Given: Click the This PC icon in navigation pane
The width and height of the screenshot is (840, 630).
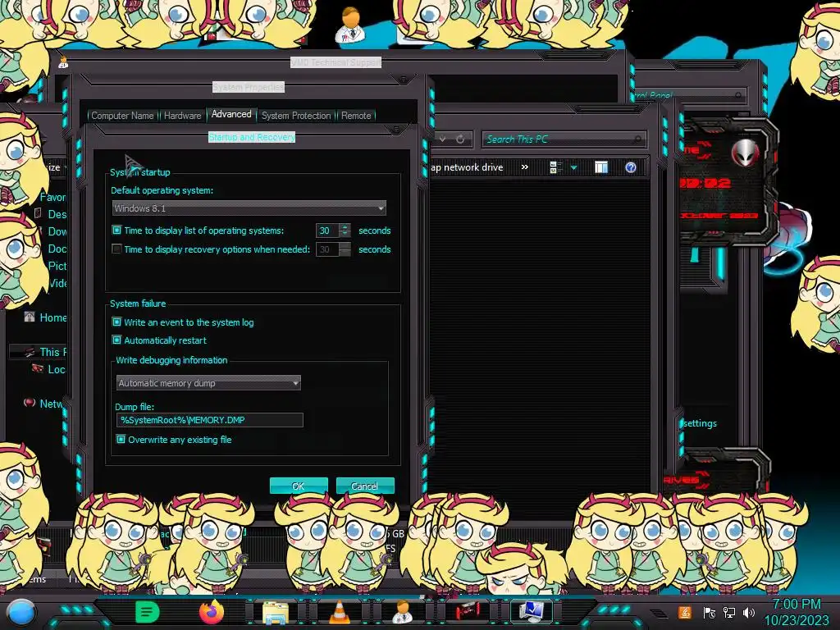Looking at the screenshot, I should click(30, 352).
